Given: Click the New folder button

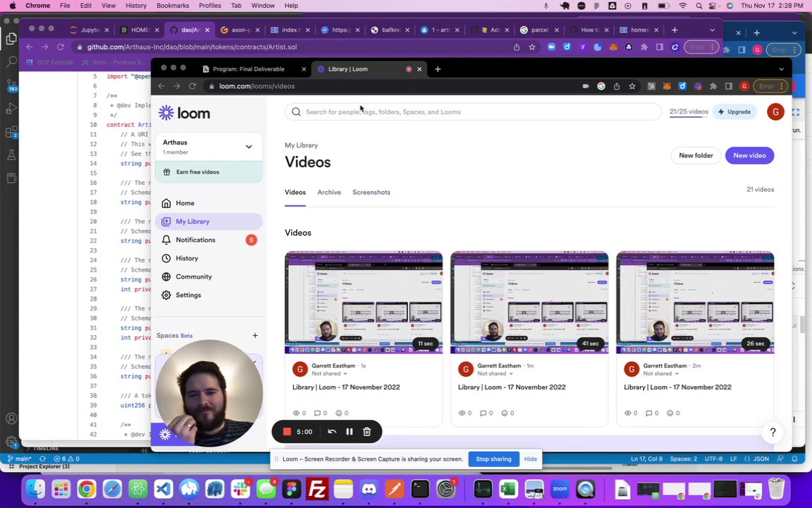Looking at the screenshot, I should (696, 155).
